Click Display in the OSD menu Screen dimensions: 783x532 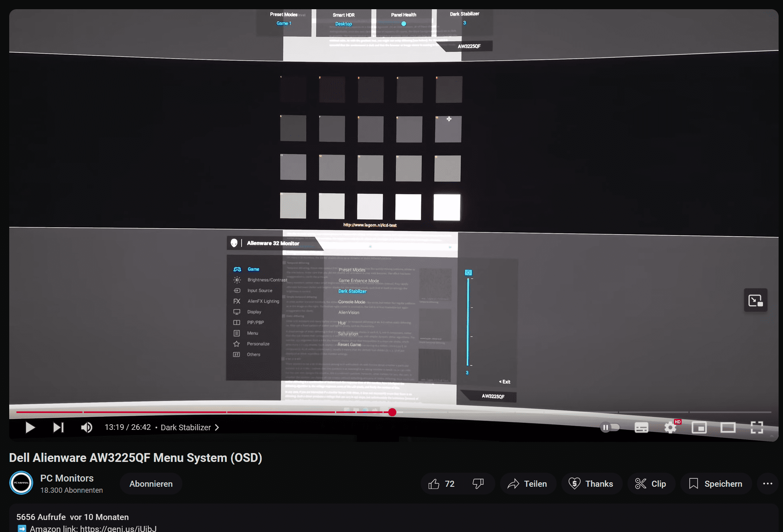(x=254, y=312)
